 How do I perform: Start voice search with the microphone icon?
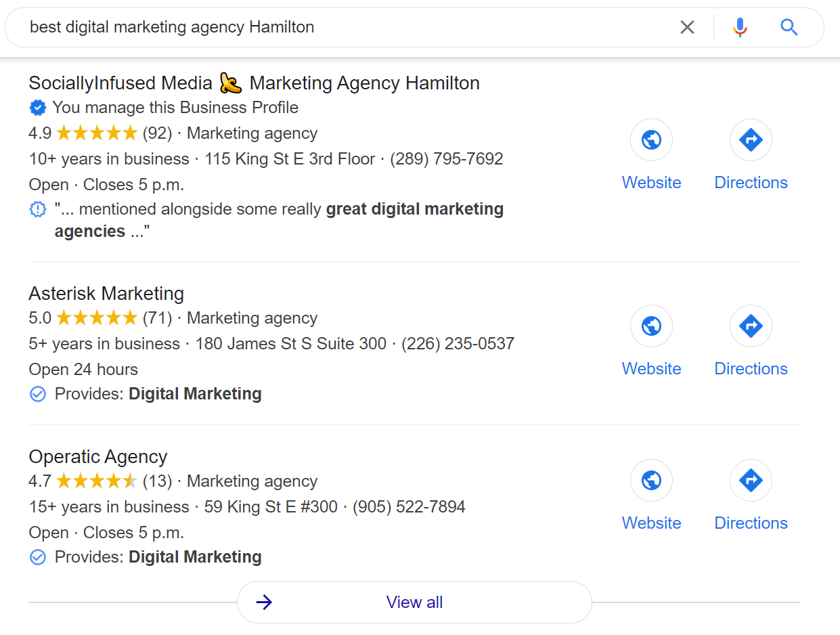click(x=740, y=27)
